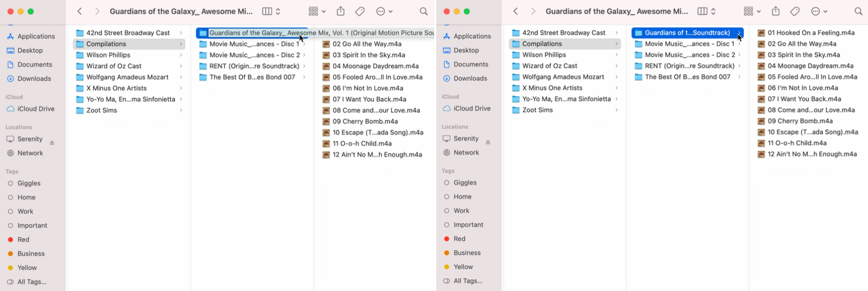Image resolution: width=868 pixels, height=291 pixels.
Task: Select The Best Of B...es Bond 007, left window
Action: point(252,77)
